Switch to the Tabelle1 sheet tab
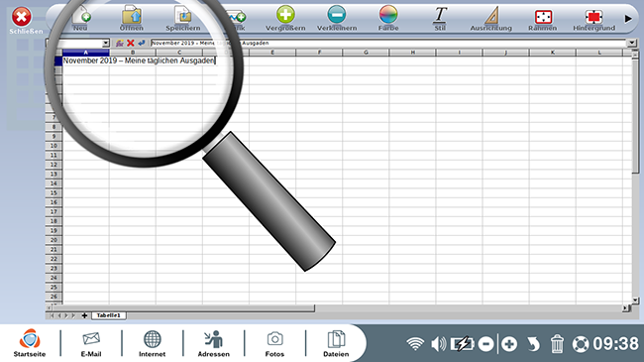Image resolution: width=644 pixels, height=362 pixels. [108, 315]
